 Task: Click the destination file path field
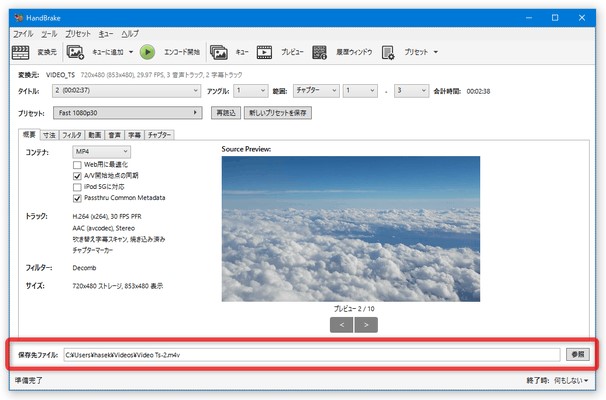(x=310, y=354)
